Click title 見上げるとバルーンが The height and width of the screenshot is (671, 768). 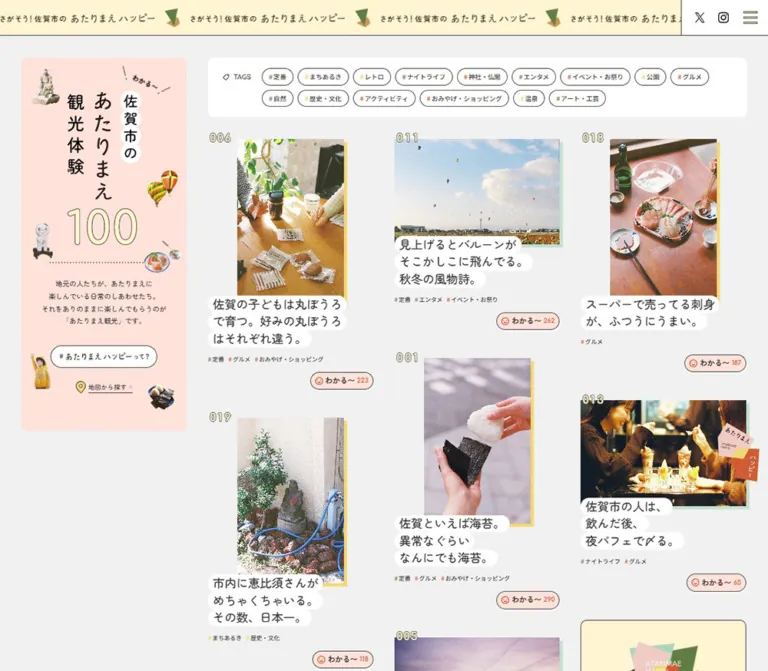(463, 262)
